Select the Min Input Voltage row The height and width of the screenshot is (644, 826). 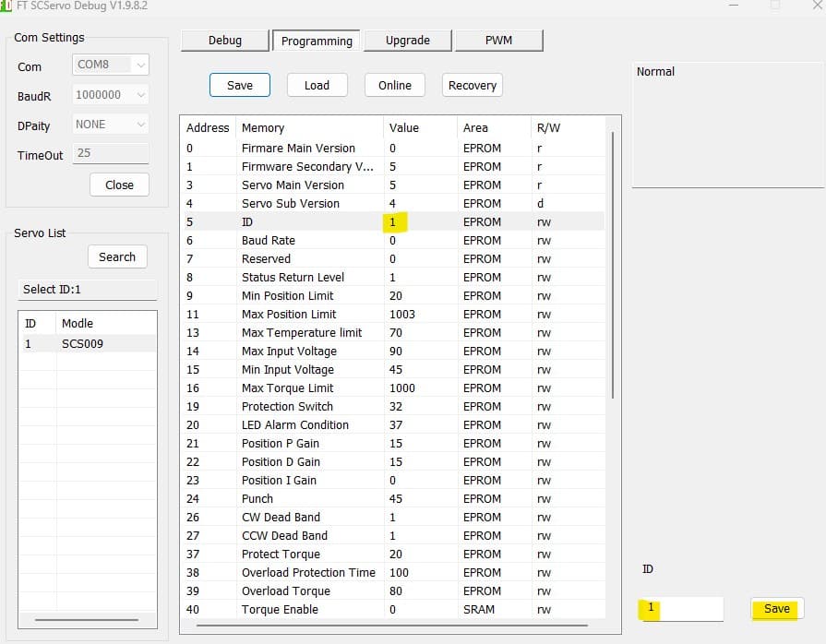coord(394,370)
